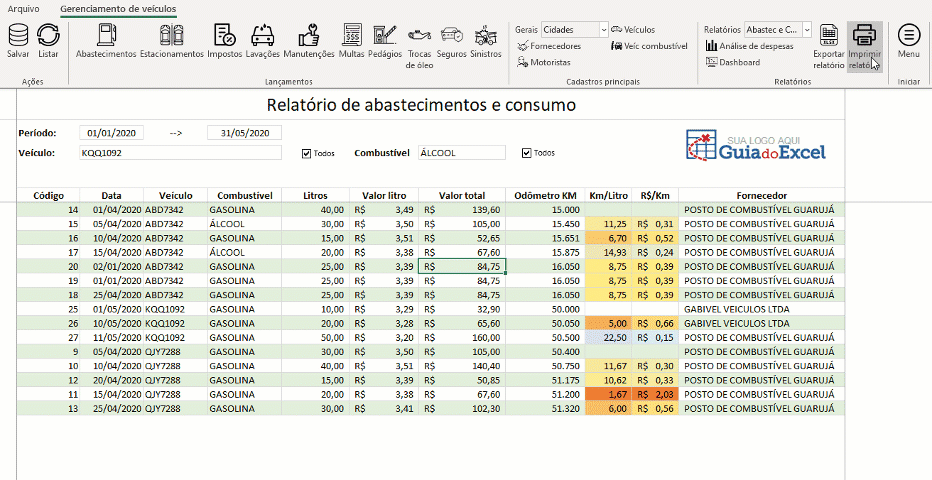The height and width of the screenshot is (480, 932).
Task: Expand the Relatórios Abastec dropdown
Action: click(x=806, y=30)
